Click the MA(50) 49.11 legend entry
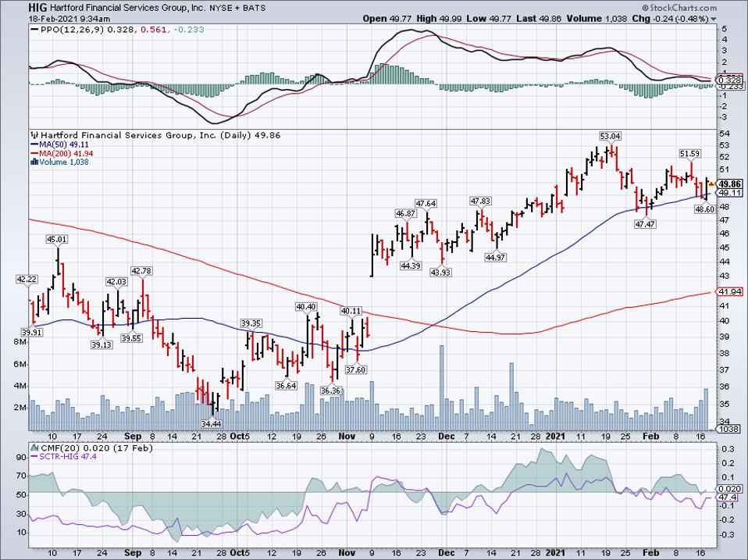 59,144
